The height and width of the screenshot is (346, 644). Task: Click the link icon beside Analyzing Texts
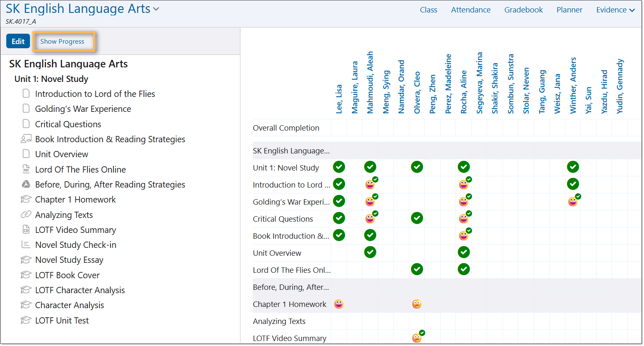pyautogui.click(x=26, y=214)
